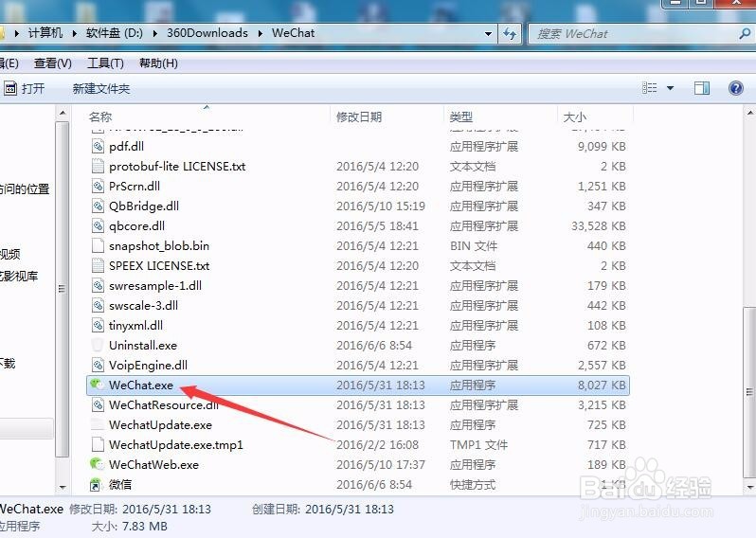Image resolution: width=756 pixels, height=538 pixels.
Task: Click the help question mark icon
Action: point(735,88)
